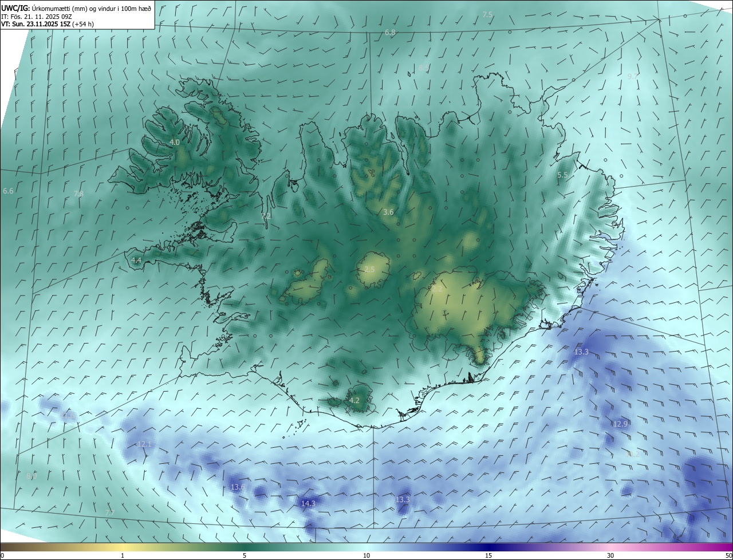The width and height of the screenshot is (733, 560).
Task: Click the 9.7 value label
Action: click(633, 76)
